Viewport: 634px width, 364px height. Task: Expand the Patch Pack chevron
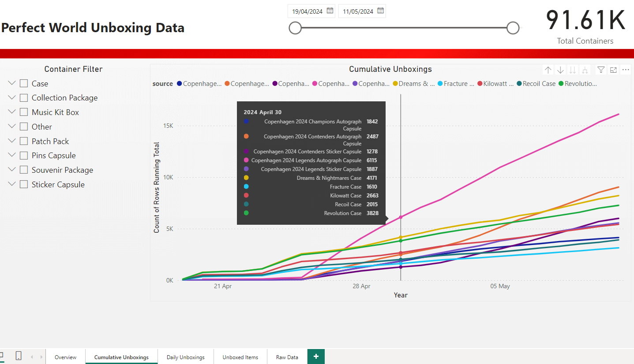click(12, 141)
